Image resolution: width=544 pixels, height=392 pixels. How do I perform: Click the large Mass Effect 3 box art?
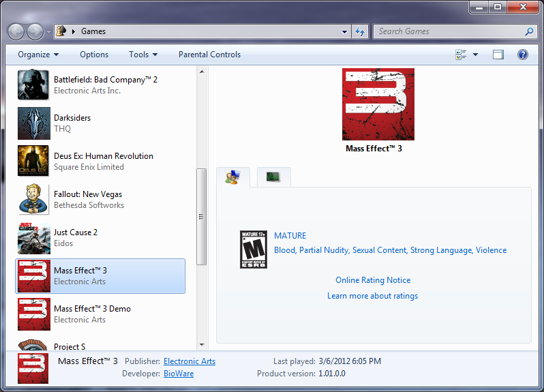[x=378, y=104]
